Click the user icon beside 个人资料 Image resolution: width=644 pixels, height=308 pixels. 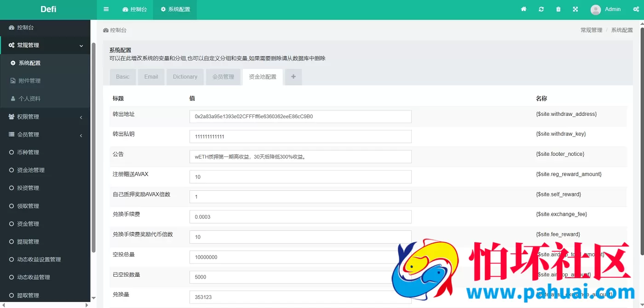coord(13,99)
